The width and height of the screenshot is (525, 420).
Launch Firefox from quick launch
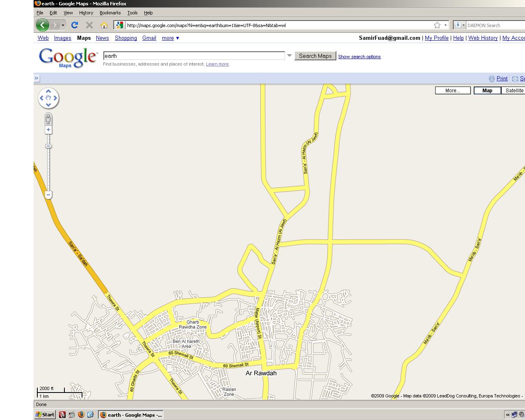click(x=81, y=415)
